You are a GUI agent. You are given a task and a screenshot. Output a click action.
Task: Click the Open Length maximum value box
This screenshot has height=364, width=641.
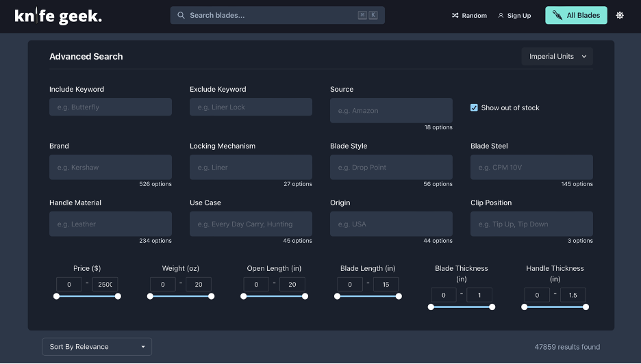(292, 285)
